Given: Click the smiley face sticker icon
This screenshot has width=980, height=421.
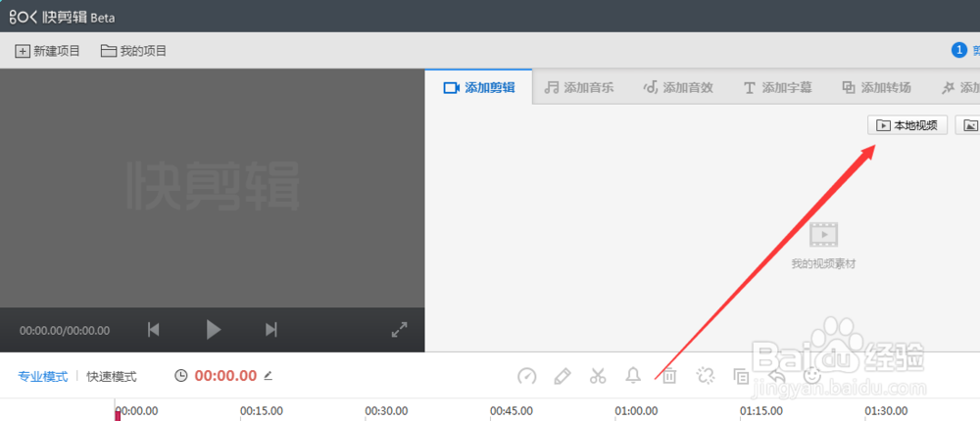Looking at the screenshot, I should (811, 376).
